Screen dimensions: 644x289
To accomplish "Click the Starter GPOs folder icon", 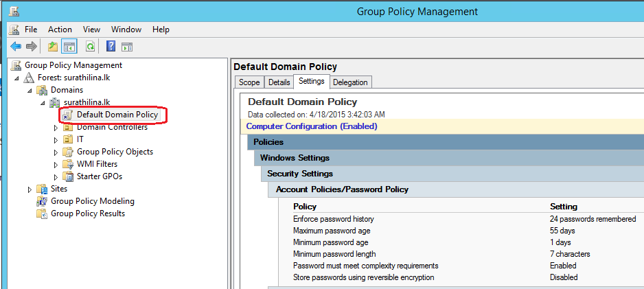I will pyautogui.click(x=68, y=176).
